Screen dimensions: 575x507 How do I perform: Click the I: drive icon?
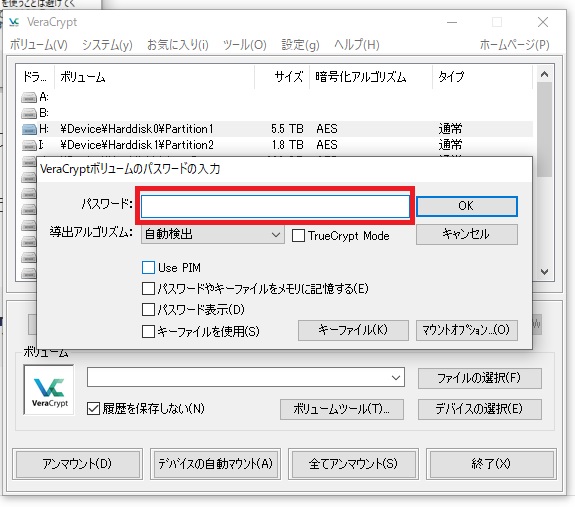[x=29, y=145]
